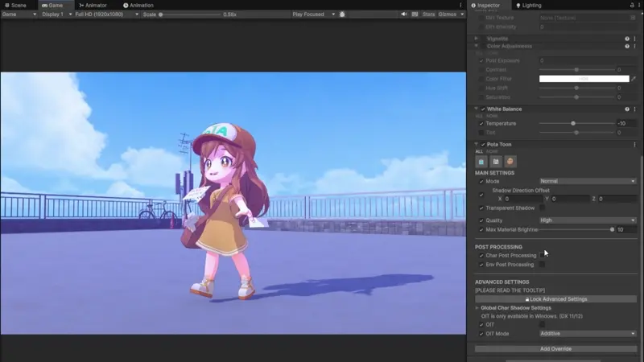Enable the OIT value checkbox
This screenshot has height=362, width=644.
pos(542,325)
